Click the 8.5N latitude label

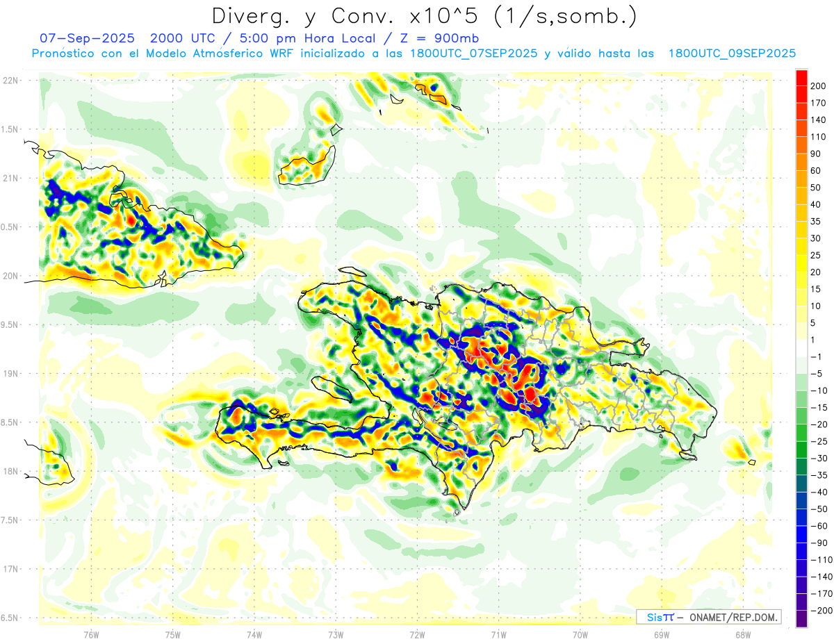click(10, 422)
